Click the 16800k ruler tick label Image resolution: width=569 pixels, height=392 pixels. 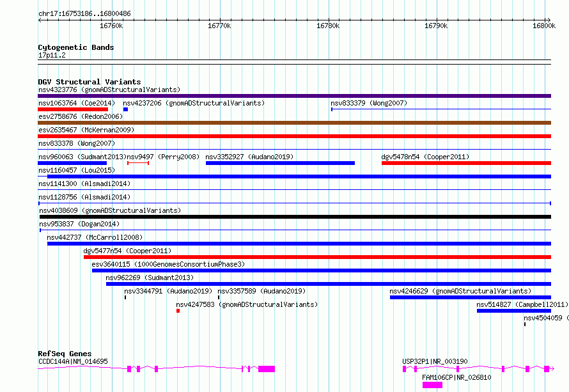(544, 26)
